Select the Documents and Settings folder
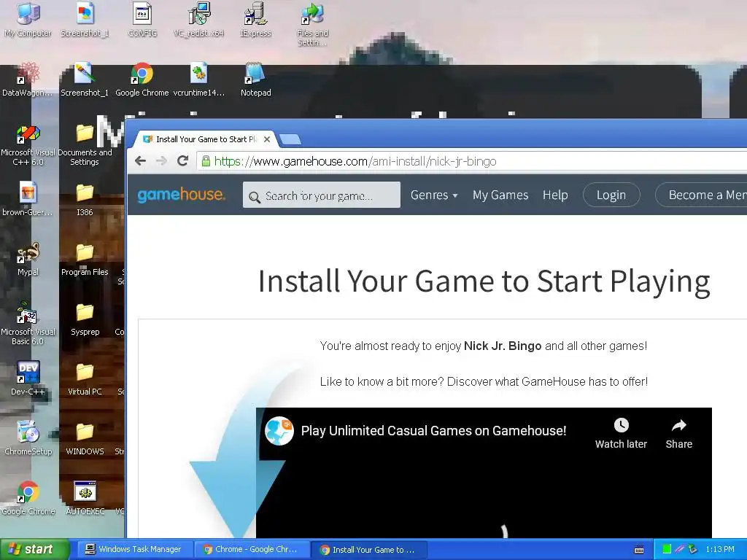 coord(85,145)
